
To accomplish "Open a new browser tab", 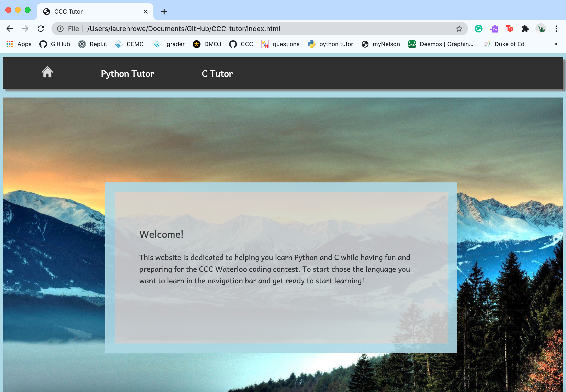I will [x=164, y=12].
